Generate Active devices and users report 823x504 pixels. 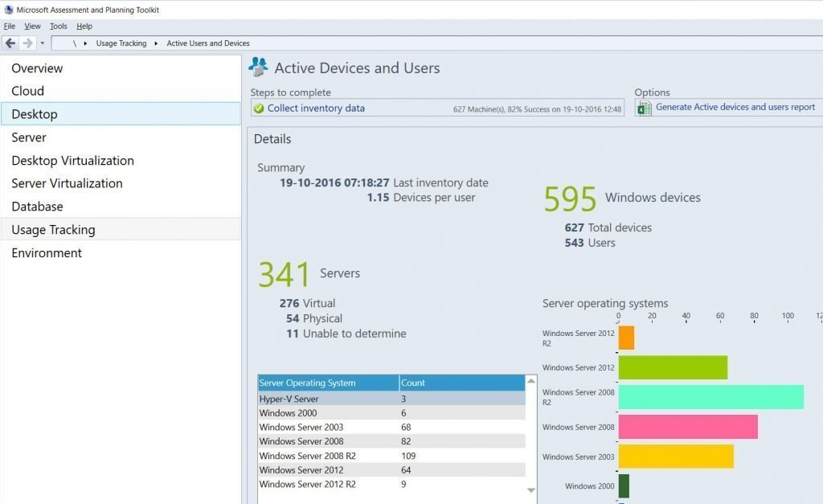[735, 107]
